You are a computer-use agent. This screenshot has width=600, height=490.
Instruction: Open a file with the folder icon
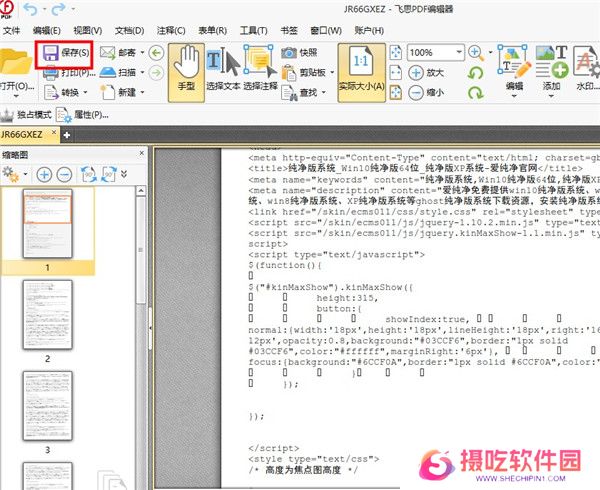15,61
